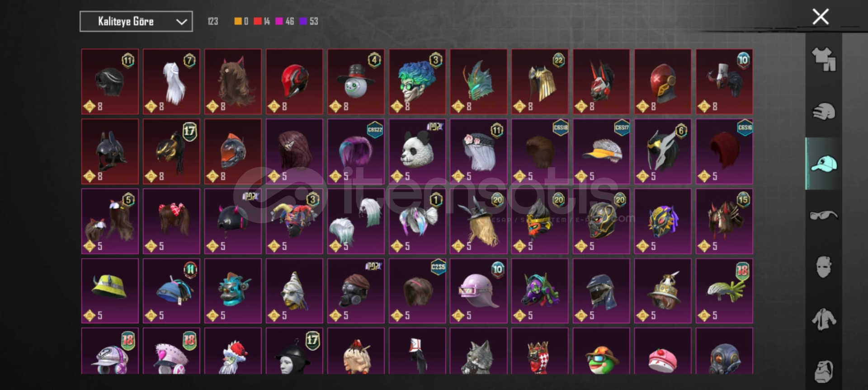Select the wolf head item
Image resolution: width=868 pixels, height=390 pixels.
[x=479, y=351]
